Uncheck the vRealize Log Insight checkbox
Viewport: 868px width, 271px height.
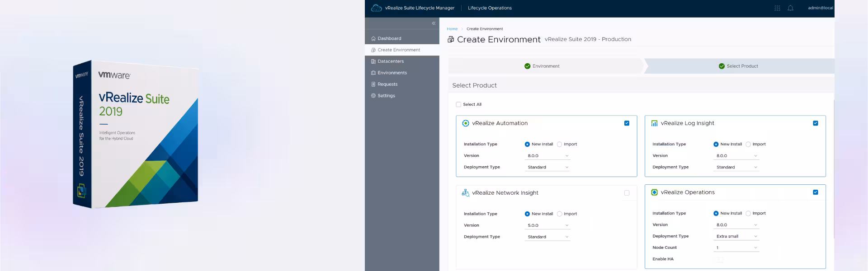pos(816,123)
